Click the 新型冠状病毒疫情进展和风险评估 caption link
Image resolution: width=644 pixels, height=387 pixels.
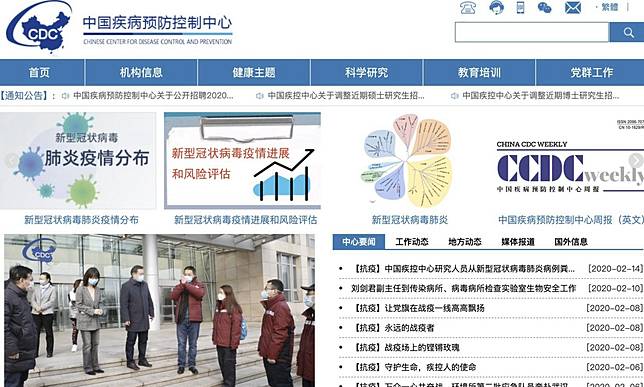(245, 220)
